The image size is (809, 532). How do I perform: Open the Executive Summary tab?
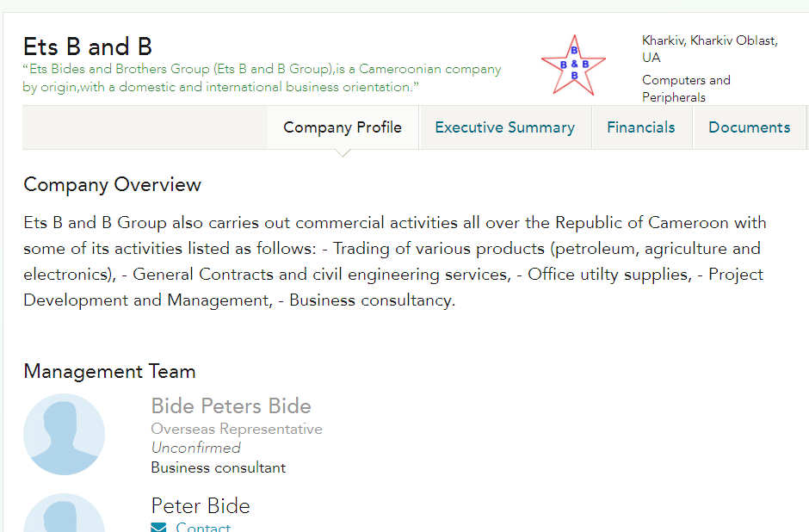point(504,127)
